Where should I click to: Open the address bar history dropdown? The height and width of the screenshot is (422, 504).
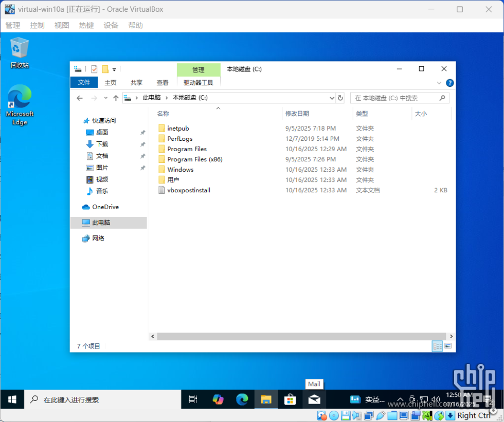point(332,98)
